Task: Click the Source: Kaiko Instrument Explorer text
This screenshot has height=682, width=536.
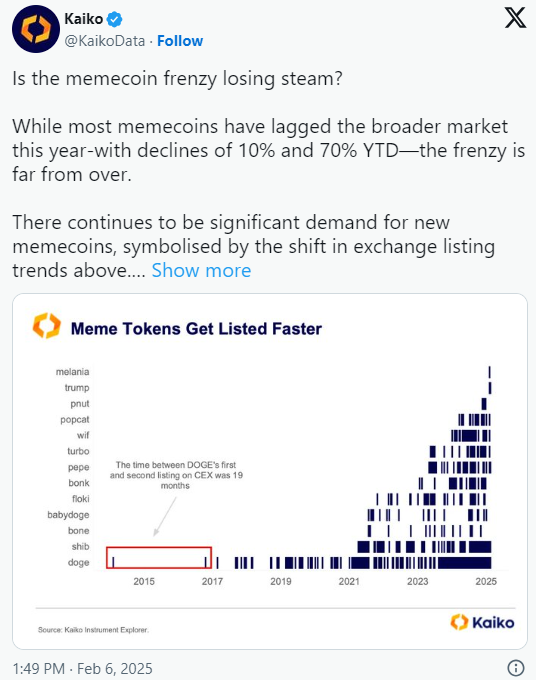Action: 93,630
